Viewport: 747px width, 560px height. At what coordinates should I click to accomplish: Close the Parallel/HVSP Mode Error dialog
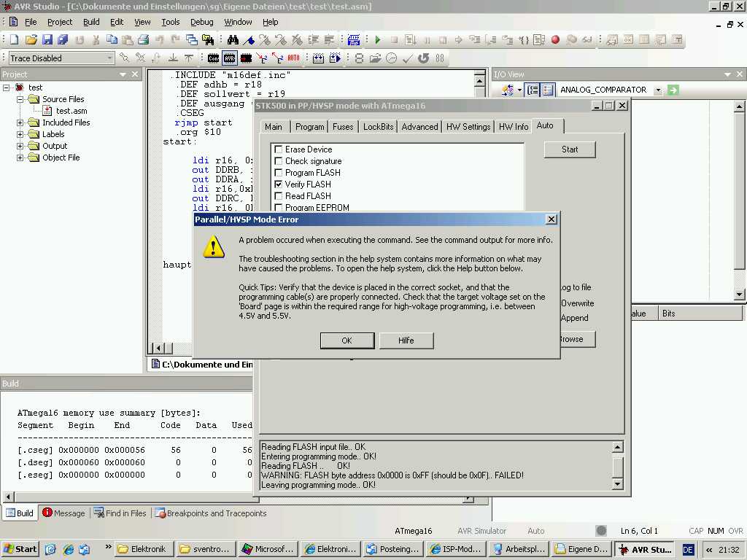point(551,219)
